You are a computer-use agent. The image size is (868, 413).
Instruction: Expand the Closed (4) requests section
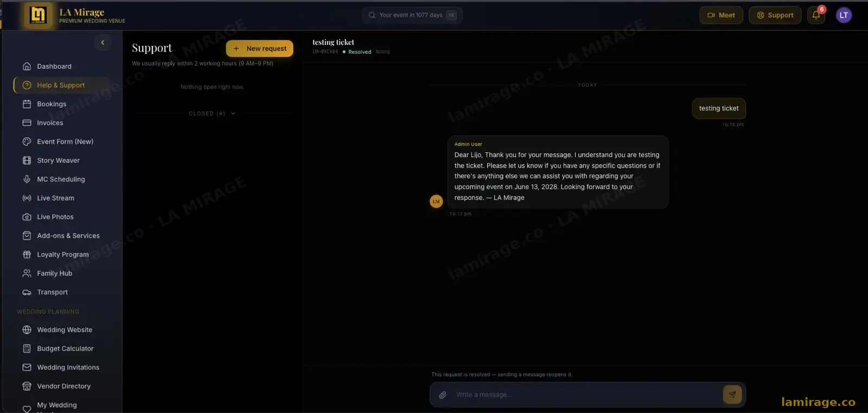(x=212, y=113)
